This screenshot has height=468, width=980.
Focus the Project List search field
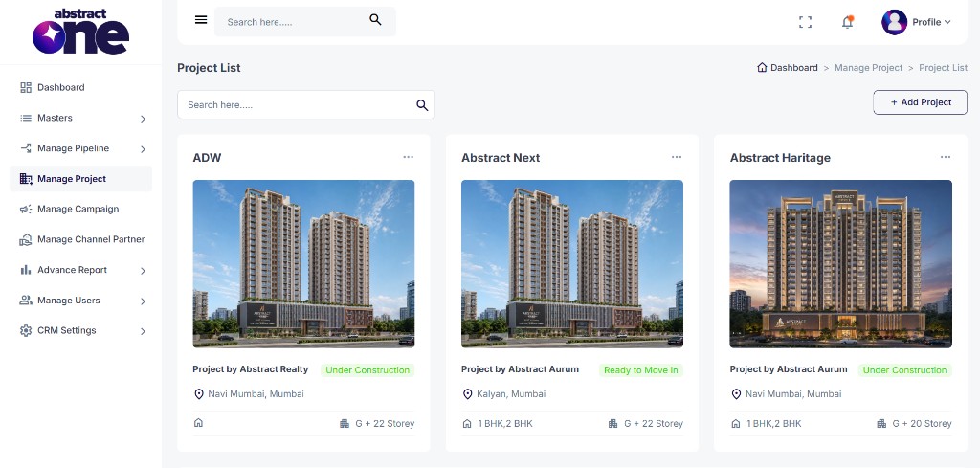306,105
